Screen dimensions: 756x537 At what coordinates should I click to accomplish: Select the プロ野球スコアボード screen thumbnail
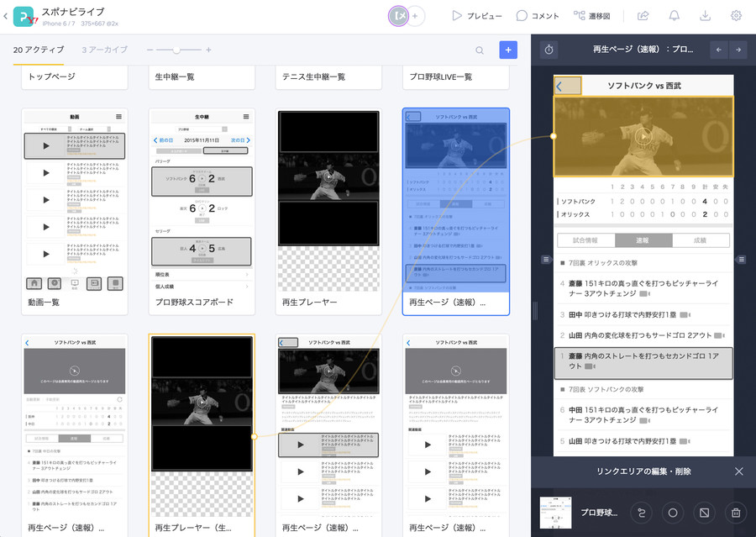pyautogui.click(x=202, y=201)
